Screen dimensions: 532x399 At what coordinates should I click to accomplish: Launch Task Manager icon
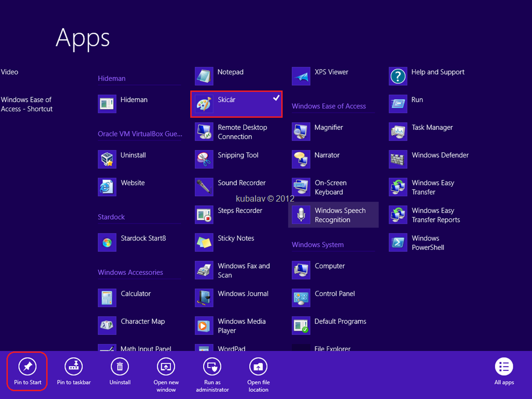(398, 131)
